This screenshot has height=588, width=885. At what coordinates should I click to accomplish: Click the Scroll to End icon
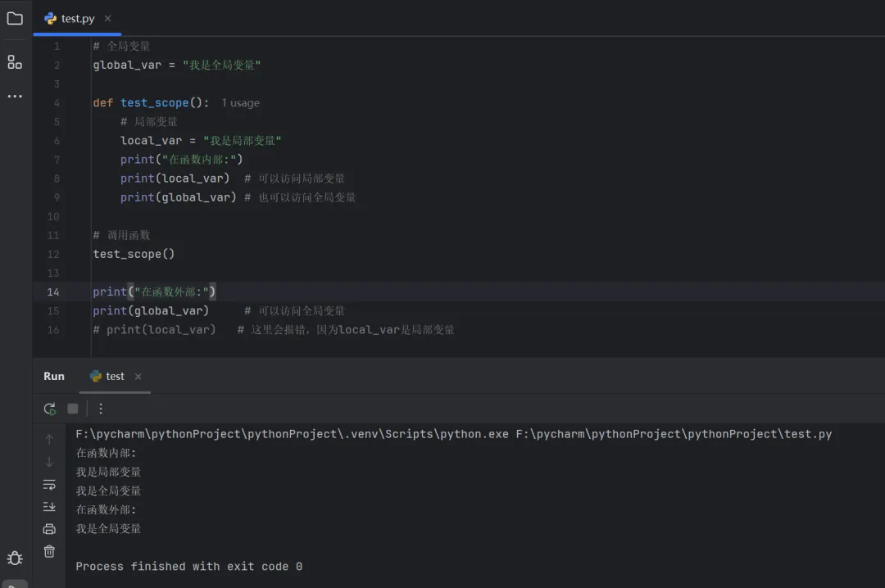click(49, 507)
